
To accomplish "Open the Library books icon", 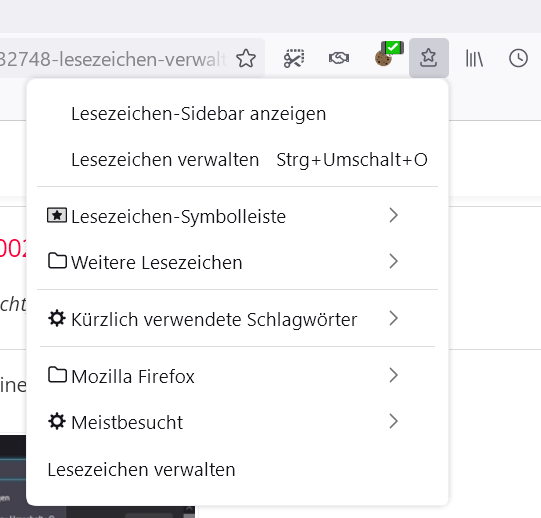I will 474,58.
